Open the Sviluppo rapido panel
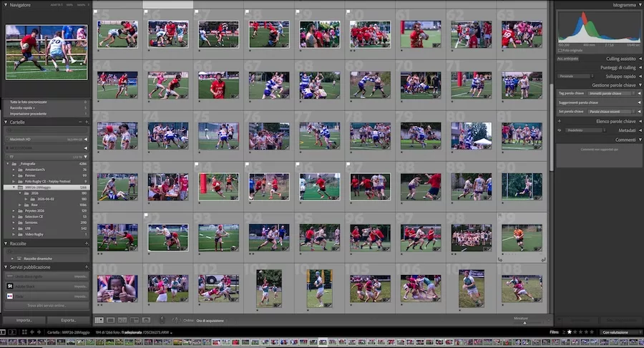Viewport: 644px width, 348px height. pos(640,77)
